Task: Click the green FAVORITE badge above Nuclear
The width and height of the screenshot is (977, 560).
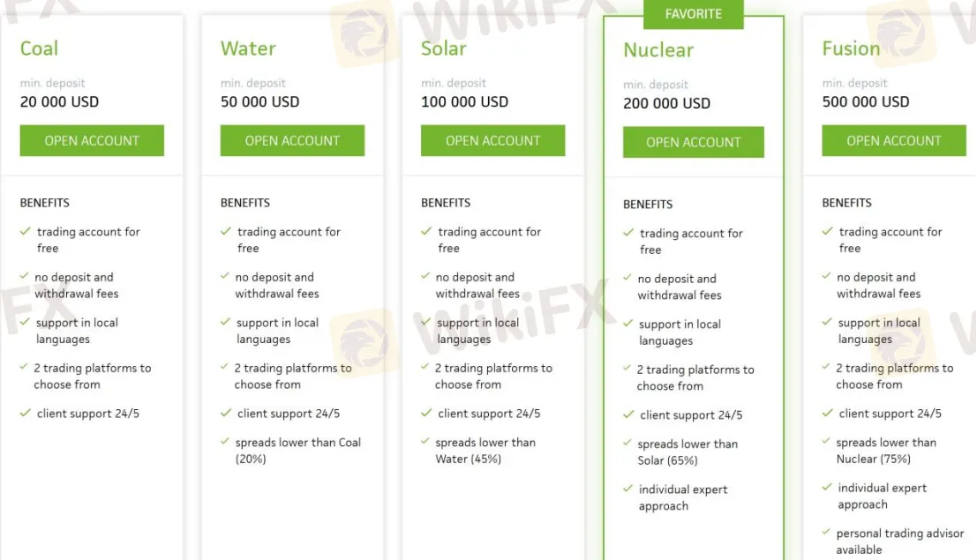Action: (693, 14)
